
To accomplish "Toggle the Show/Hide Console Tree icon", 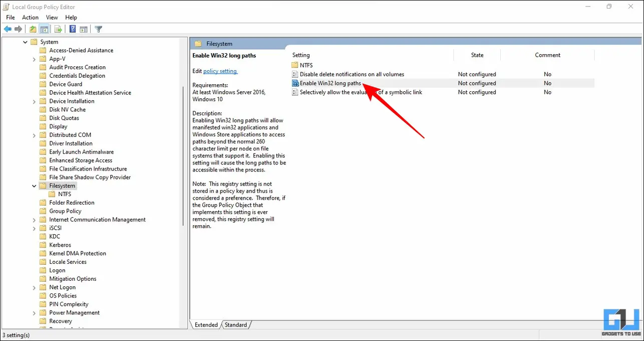I will 44,29.
